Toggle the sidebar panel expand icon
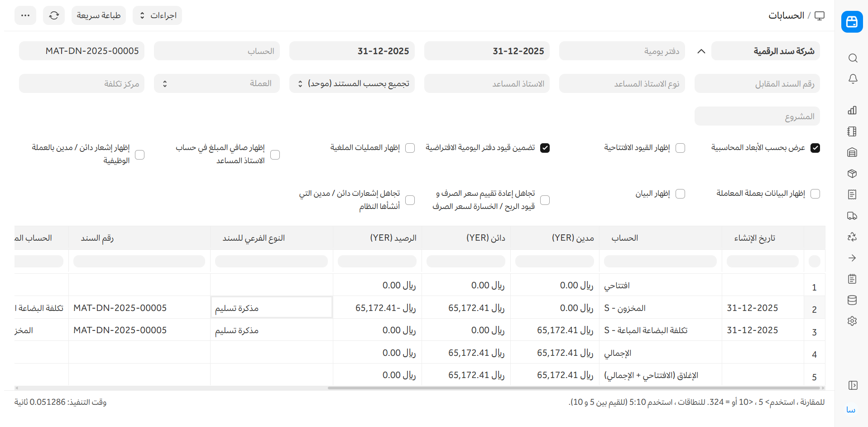 [x=853, y=385]
